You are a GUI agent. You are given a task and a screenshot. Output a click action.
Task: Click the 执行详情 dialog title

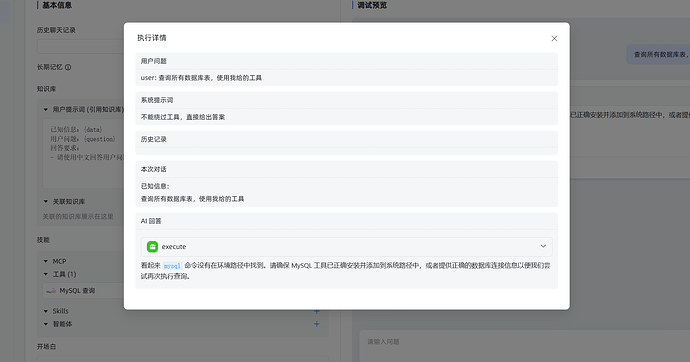click(152, 38)
